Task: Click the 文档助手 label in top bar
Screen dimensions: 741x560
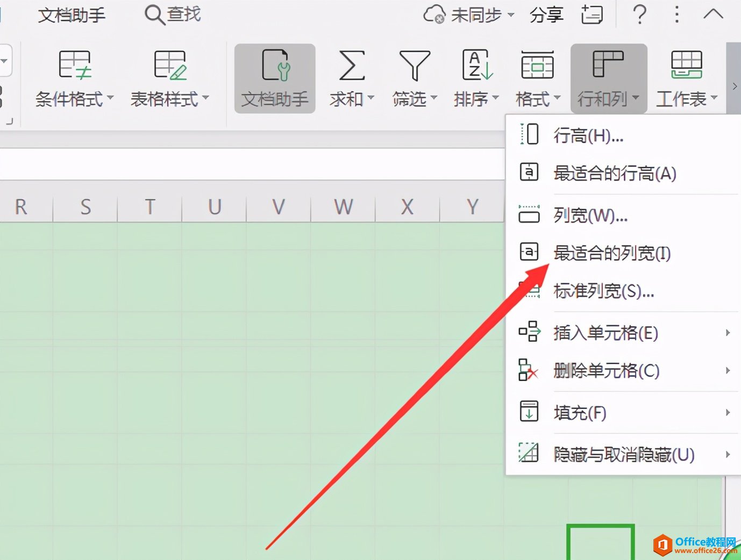Action: click(x=72, y=15)
